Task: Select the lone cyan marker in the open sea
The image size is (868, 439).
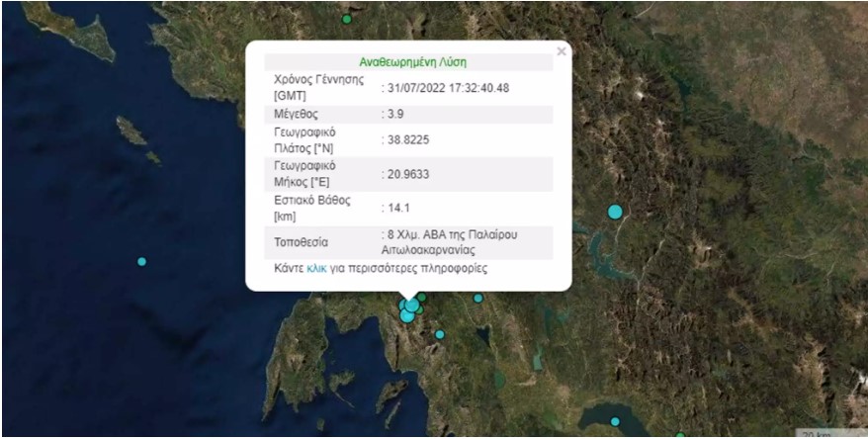Action: (141, 261)
